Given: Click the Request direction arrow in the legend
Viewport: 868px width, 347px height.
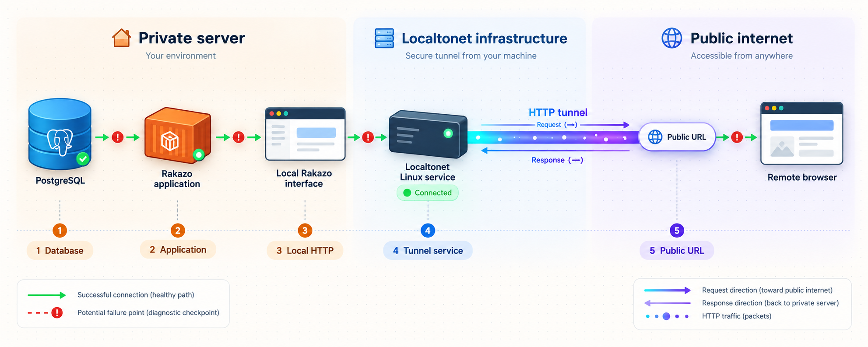Looking at the screenshot, I should tap(667, 290).
